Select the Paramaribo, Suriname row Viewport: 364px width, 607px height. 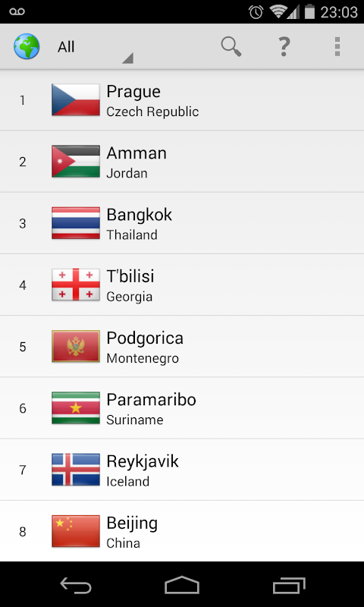tap(182, 408)
